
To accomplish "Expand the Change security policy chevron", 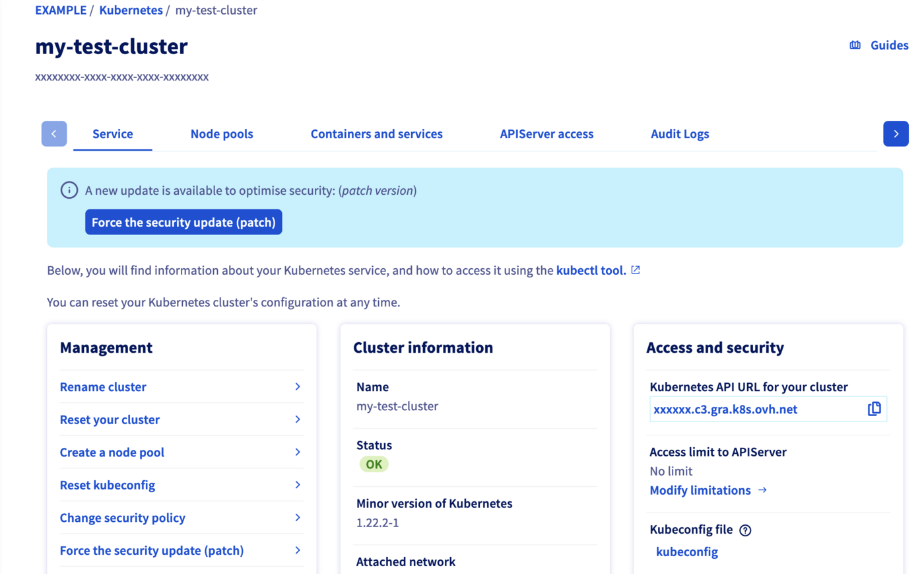I will click(x=298, y=517).
